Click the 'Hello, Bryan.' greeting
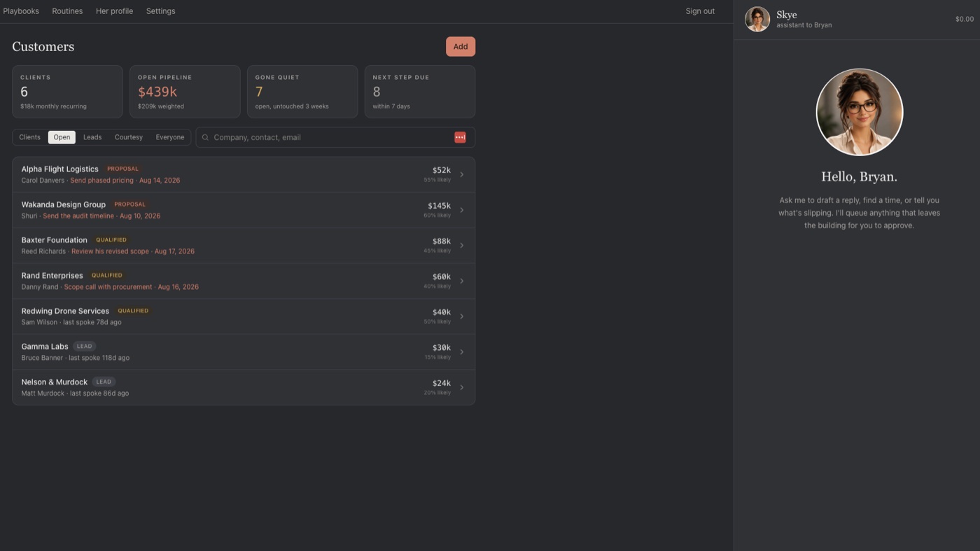Viewport: 980px width, 551px height. tap(860, 177)
